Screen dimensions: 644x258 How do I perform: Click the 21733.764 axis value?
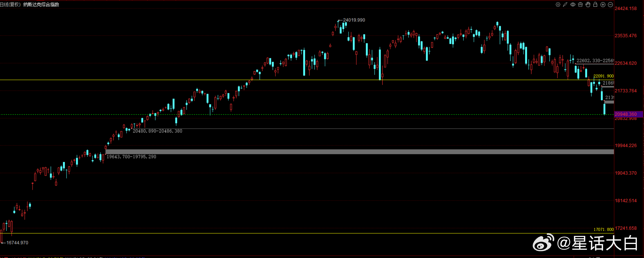point(625,91)
